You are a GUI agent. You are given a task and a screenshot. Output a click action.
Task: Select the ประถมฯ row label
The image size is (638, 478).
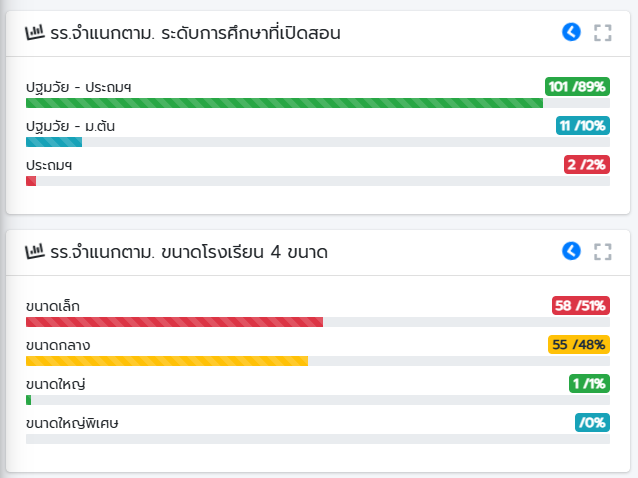click(49, 165)
